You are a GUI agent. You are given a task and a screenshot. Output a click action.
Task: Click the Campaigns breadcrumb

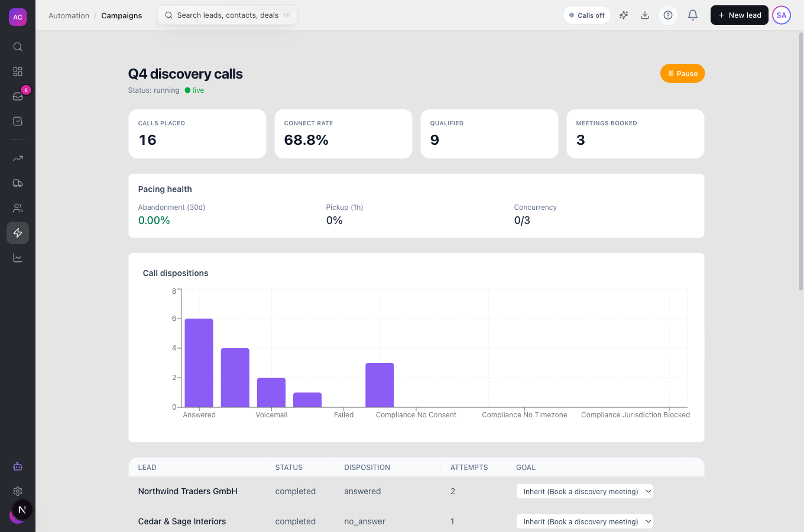pos(122,16)
